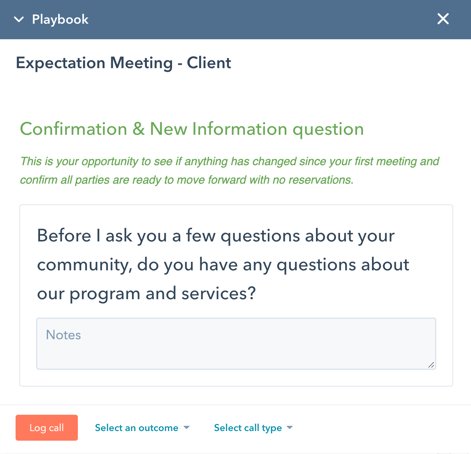Click the resize handle of the Notes box
The width and height of the screenshot is (471, 454).
(x=431, y=365)
